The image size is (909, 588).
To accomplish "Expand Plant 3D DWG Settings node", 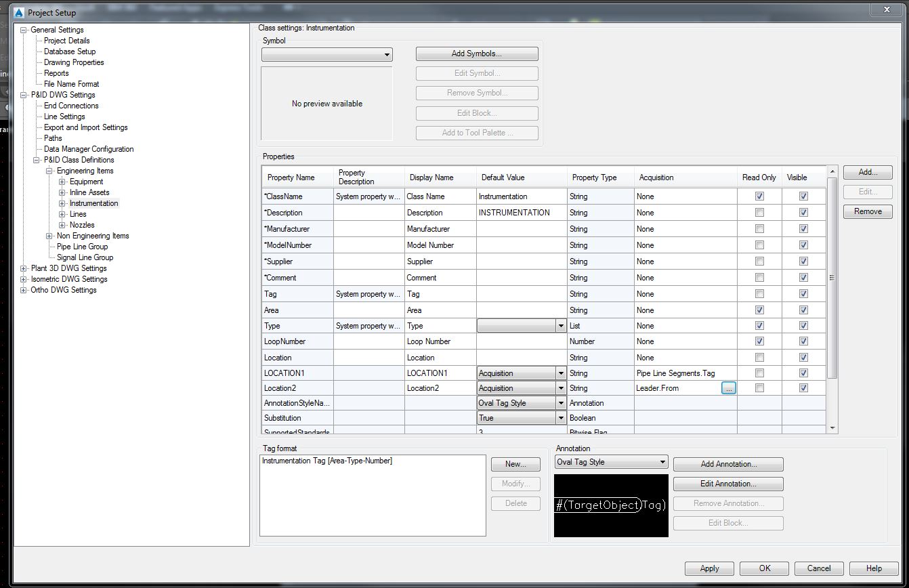I will (24, 268).
